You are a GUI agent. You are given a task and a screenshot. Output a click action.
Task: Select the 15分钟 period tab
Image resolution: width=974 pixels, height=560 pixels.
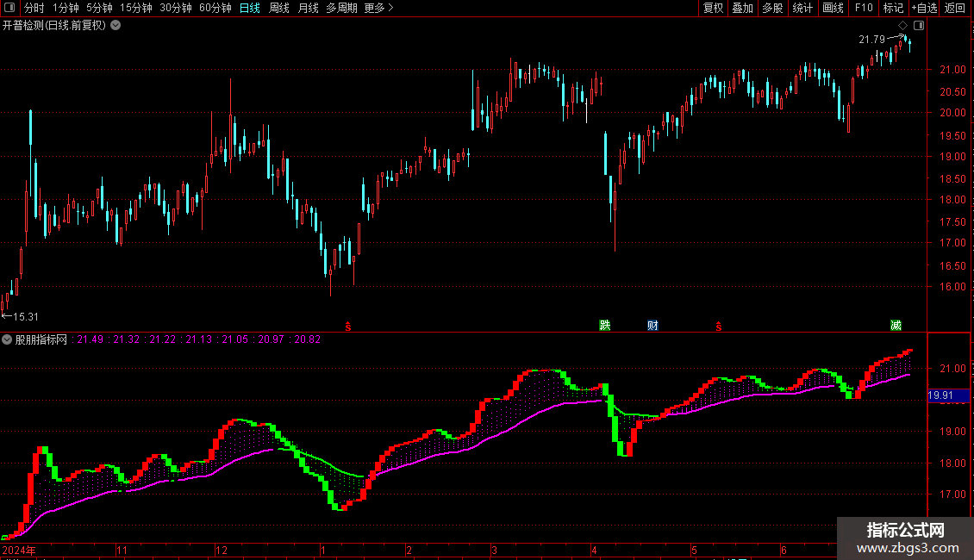click(136, 8)
